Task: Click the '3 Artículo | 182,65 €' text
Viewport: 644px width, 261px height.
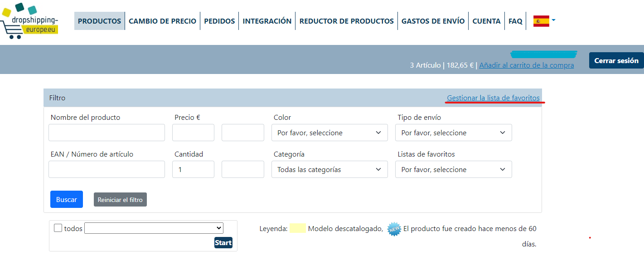Action: pyautogui.click(x=441, y=65)
